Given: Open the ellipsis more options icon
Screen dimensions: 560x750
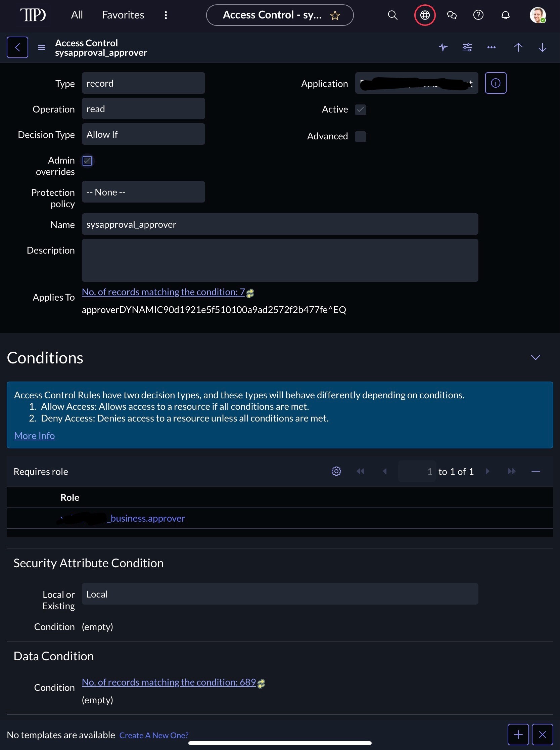Looking at the screenshot, I should click(491, 47).
